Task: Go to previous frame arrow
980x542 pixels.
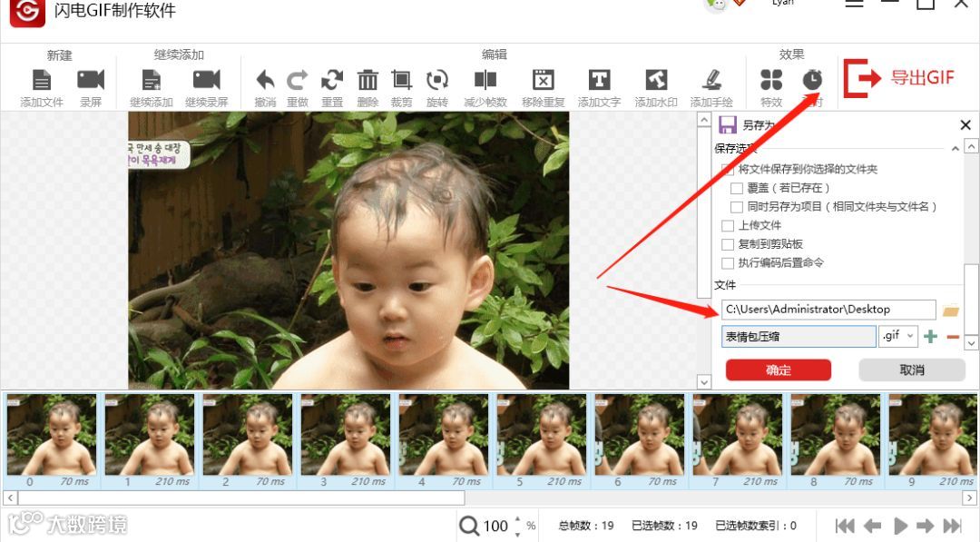Action: [x=873, y=526]
